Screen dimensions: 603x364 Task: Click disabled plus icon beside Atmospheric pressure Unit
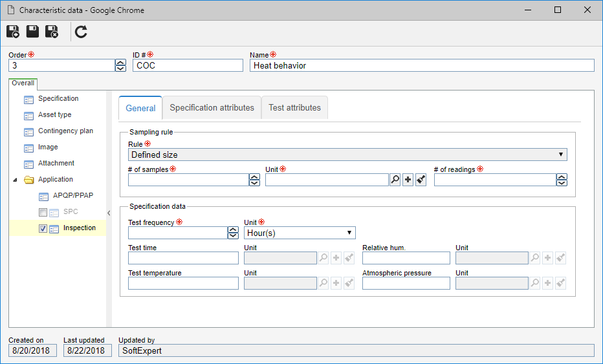[547, 283]
